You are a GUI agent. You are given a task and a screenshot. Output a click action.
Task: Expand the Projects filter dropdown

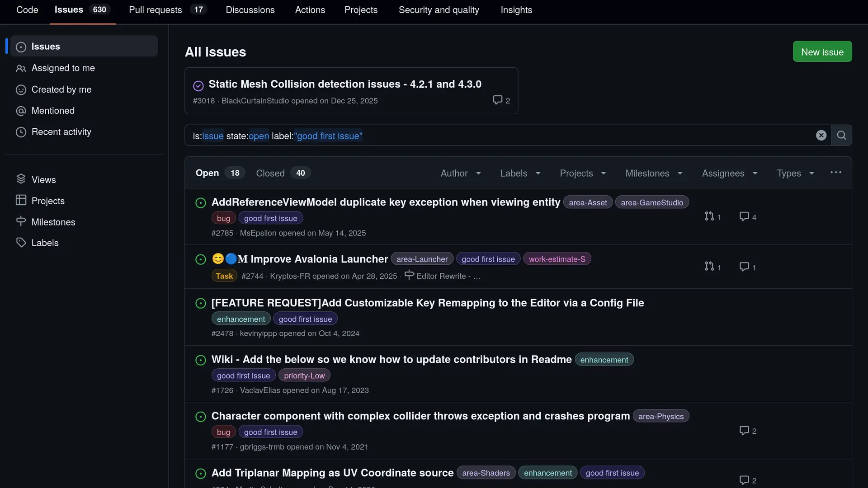(583, 173)
